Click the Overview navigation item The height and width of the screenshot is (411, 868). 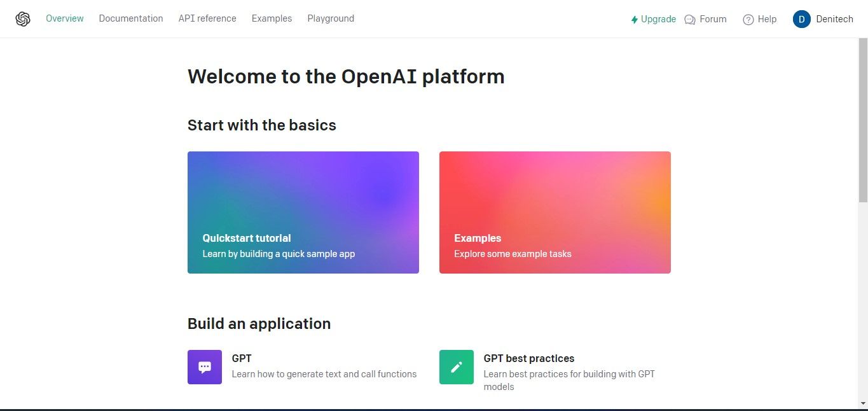coord(64,18)
